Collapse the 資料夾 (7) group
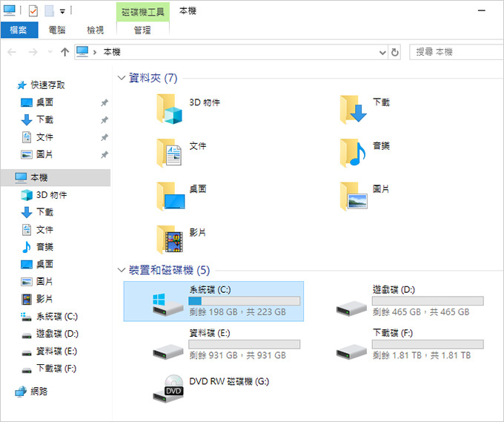504x422 pixels. [x=121, y=78]
